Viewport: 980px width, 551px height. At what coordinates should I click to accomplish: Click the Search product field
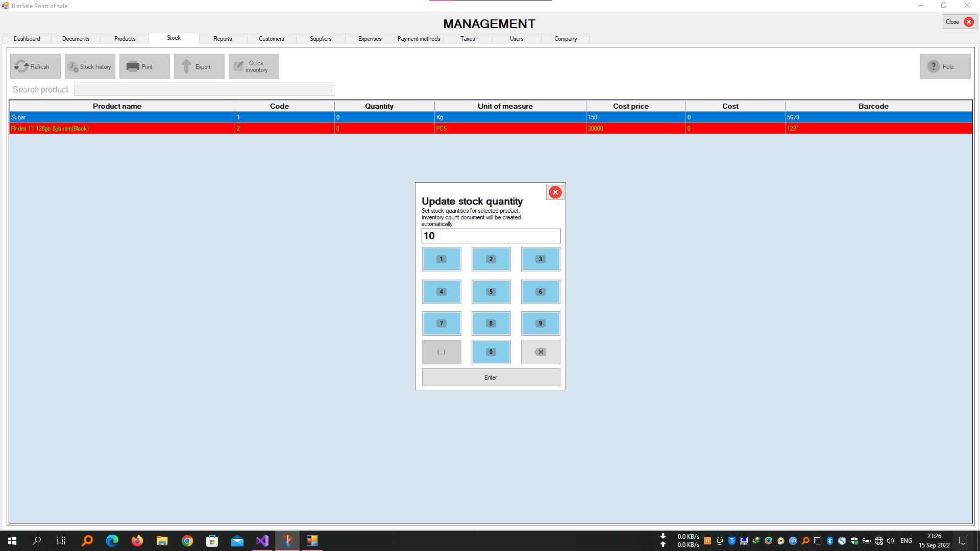coord(204,89)
